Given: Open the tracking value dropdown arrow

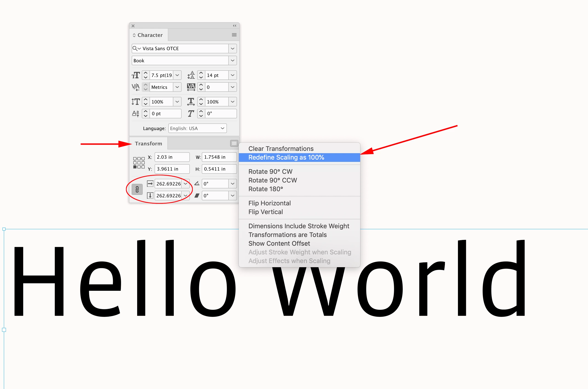Looking at the screenshot, I should (232, 87).
